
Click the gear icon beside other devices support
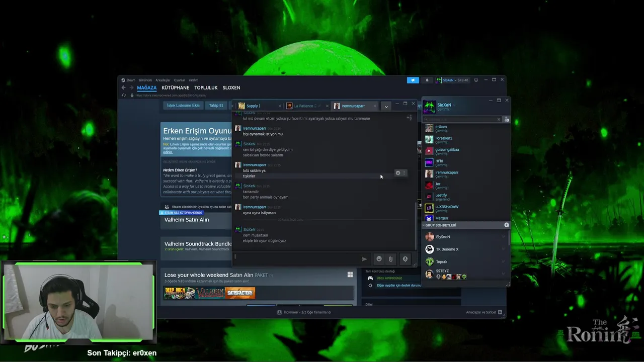(x=370, y=285)
